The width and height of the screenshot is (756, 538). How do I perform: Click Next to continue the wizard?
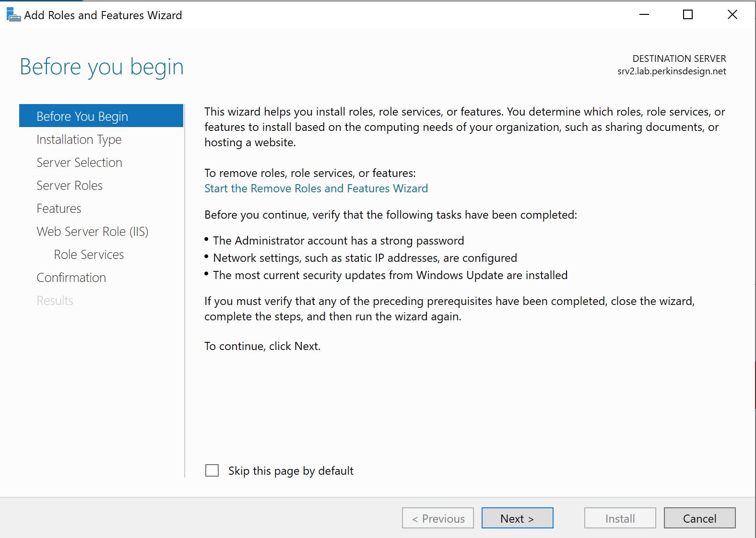[x=517, y=518]
